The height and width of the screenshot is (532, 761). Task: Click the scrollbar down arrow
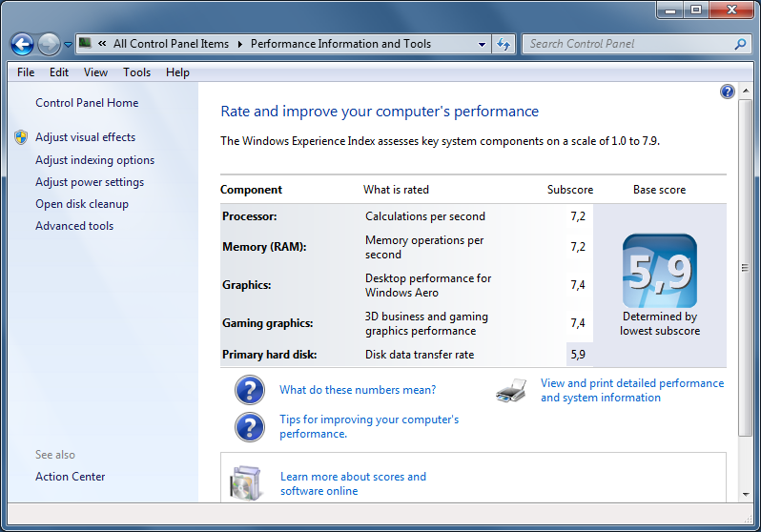click(745, 495)
